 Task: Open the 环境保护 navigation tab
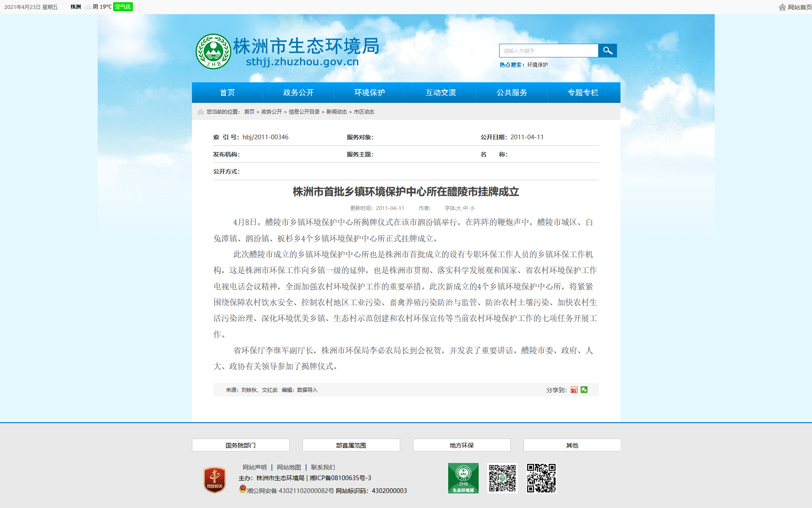point(370,93)
